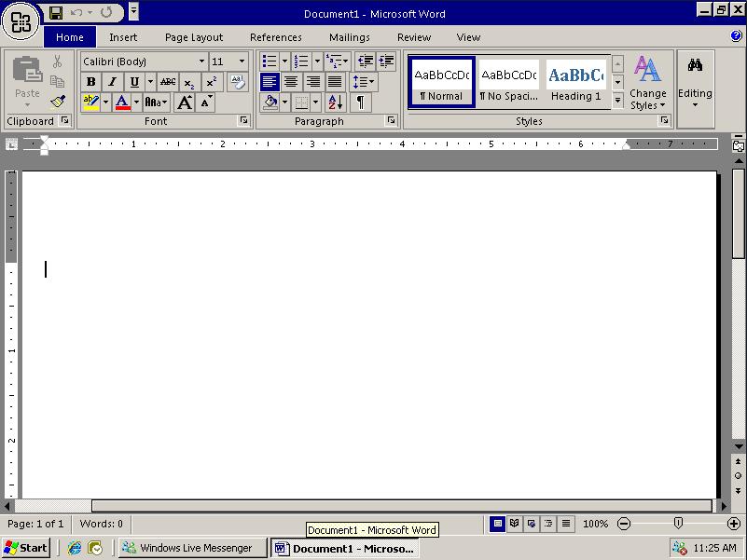
Task: Apply italic formatting
Action: coord(112,81)
